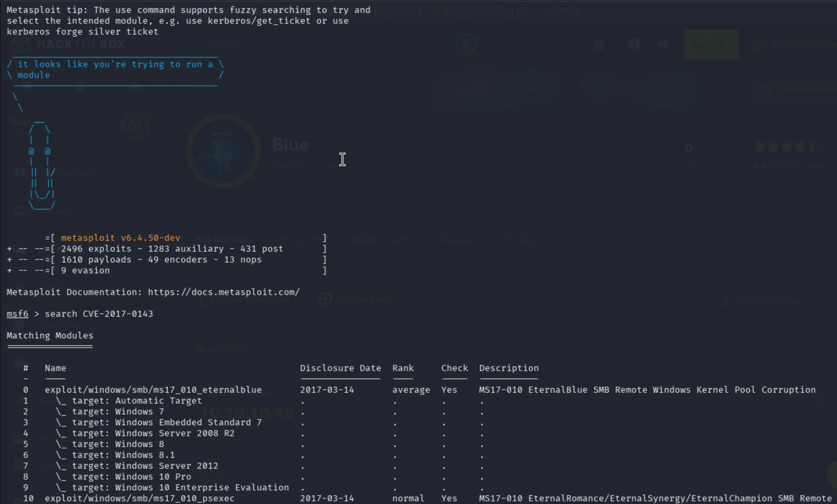
Task: Select 'target: Windows 10 Pro' row
Action: [123, 477]
